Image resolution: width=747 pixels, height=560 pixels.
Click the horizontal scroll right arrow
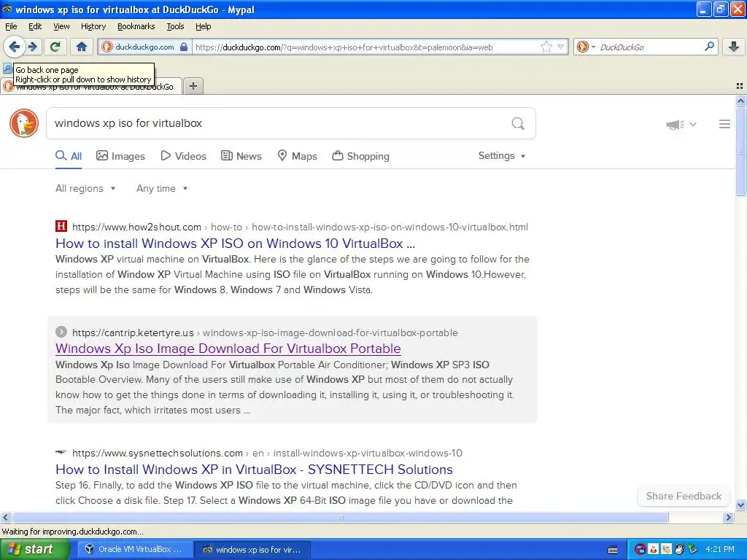coord(728,517)
